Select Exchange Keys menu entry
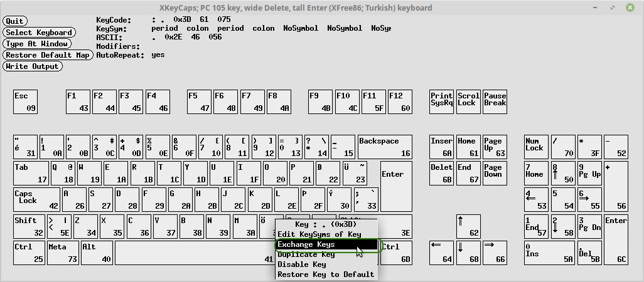644x282 pixels. point(326,244)
